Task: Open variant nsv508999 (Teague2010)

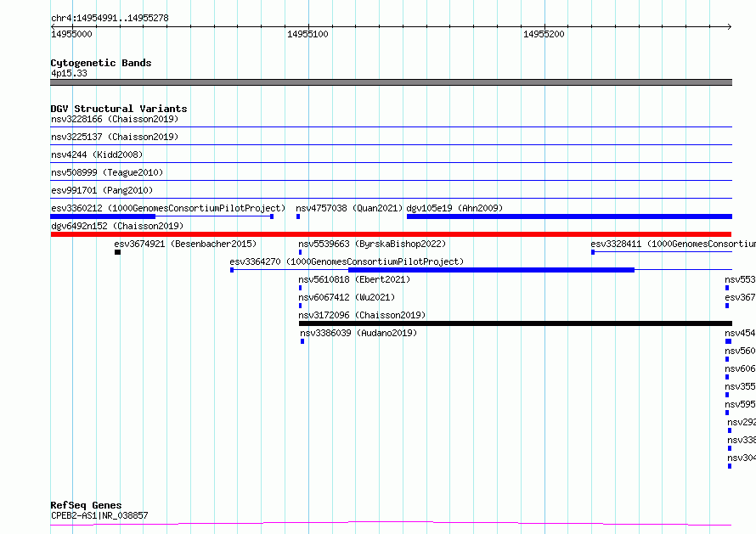Action: 107,172
